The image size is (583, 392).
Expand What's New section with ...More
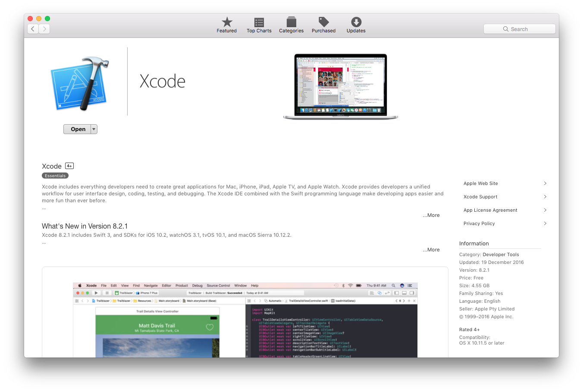pos(431,250)
